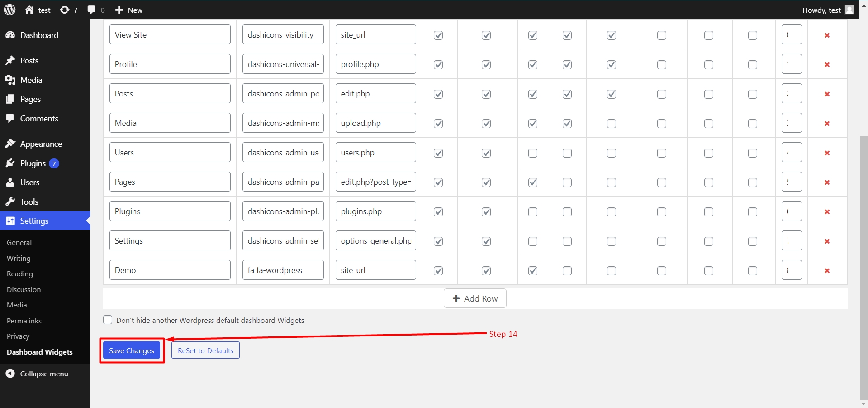Remove the Demo row using red X
The height and width of the screenshot is (408, 868).
(827, 270)
